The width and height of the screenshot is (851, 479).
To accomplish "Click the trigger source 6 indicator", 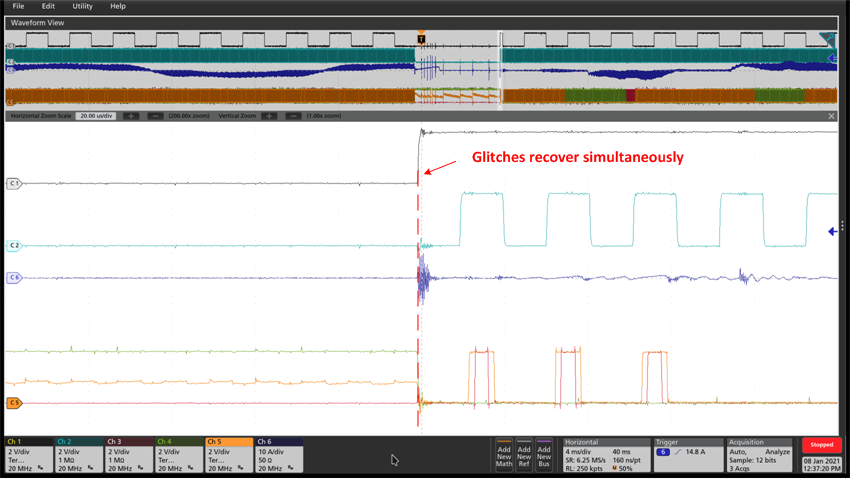I will click(663, 452).
